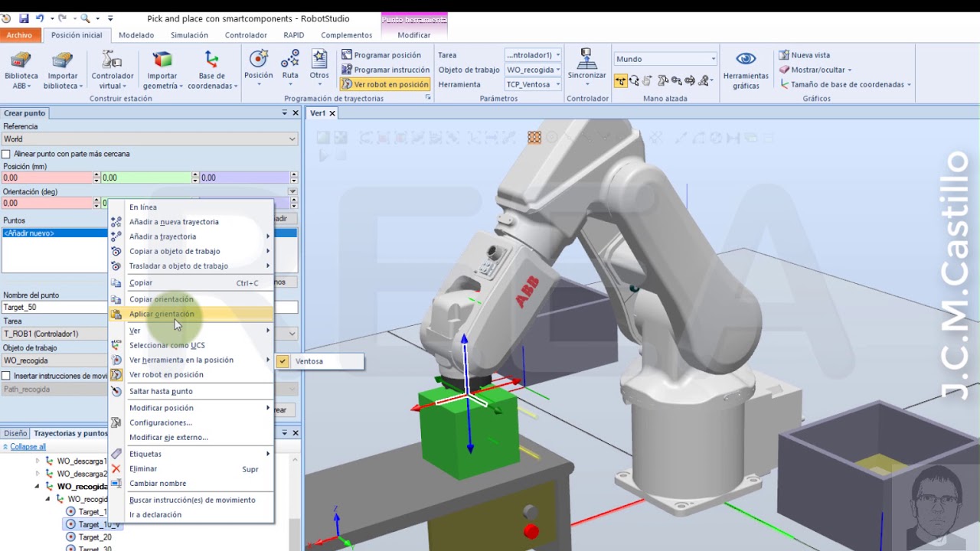Image resolution: width=980 pixels, height=551 pixels.
Task: Open the Importar geometría tool
Action: (x=162, y=70)
